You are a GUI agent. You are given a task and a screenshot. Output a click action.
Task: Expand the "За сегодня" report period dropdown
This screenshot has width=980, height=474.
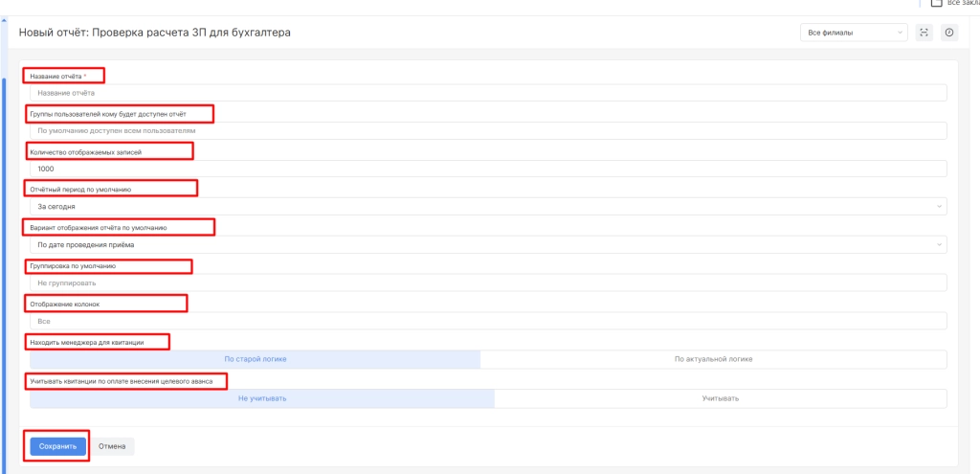coord(488,207)
